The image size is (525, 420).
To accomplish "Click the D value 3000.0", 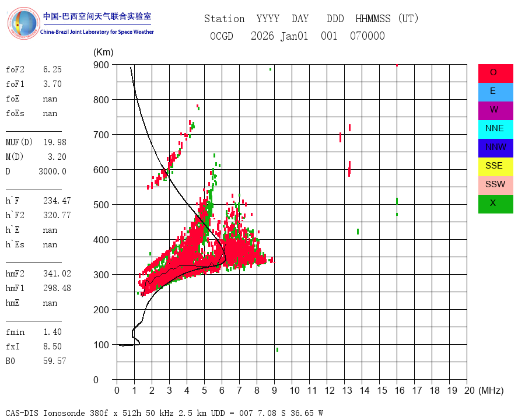I will (x=52, y=171).
